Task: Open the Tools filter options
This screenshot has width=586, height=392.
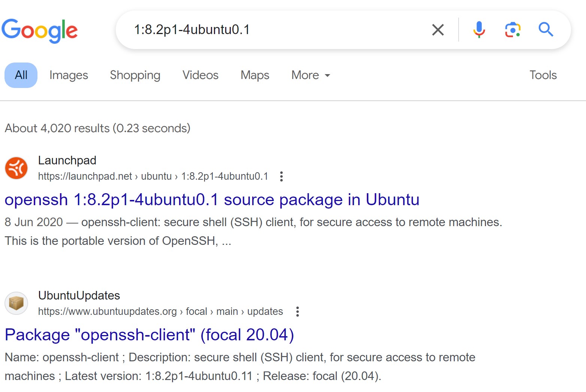Action: (x=543, y=75)
